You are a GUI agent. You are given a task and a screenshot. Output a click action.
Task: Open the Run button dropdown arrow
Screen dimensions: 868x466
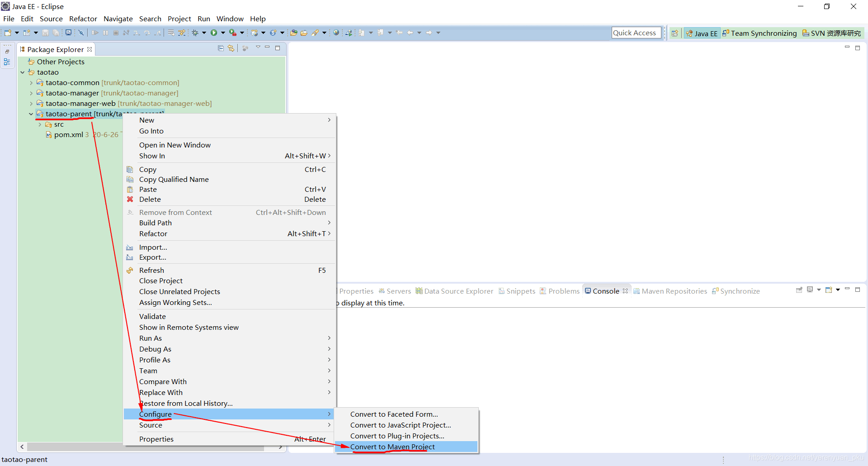click(x=223, y=33)
